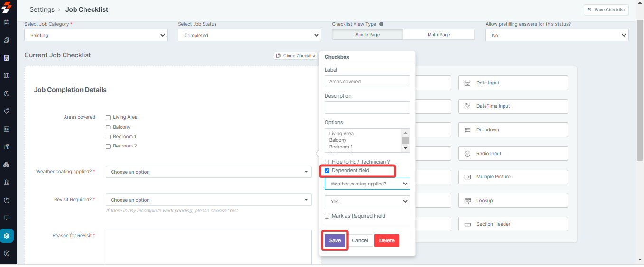644x267 pixels.
Task: Click the Options list scrollbar down arrow
Action: coord(406,148)
